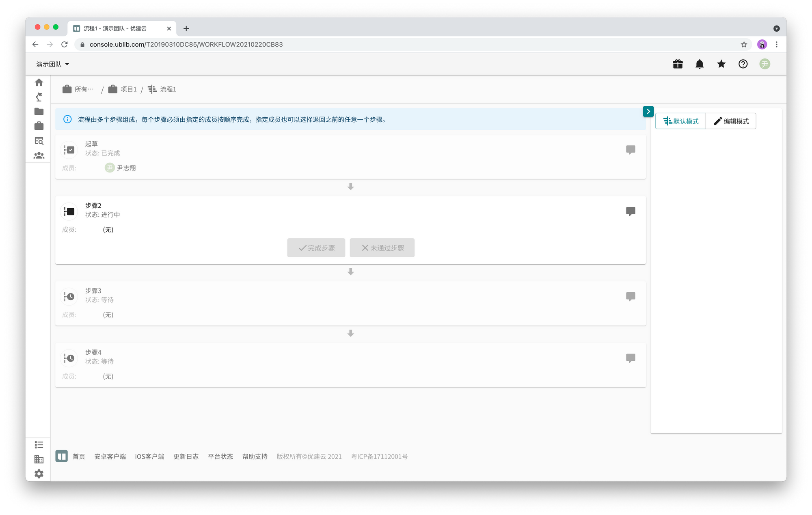Collapse the right side panel chevron
Viewport: 812px width, 515px height.
(648, 111)
